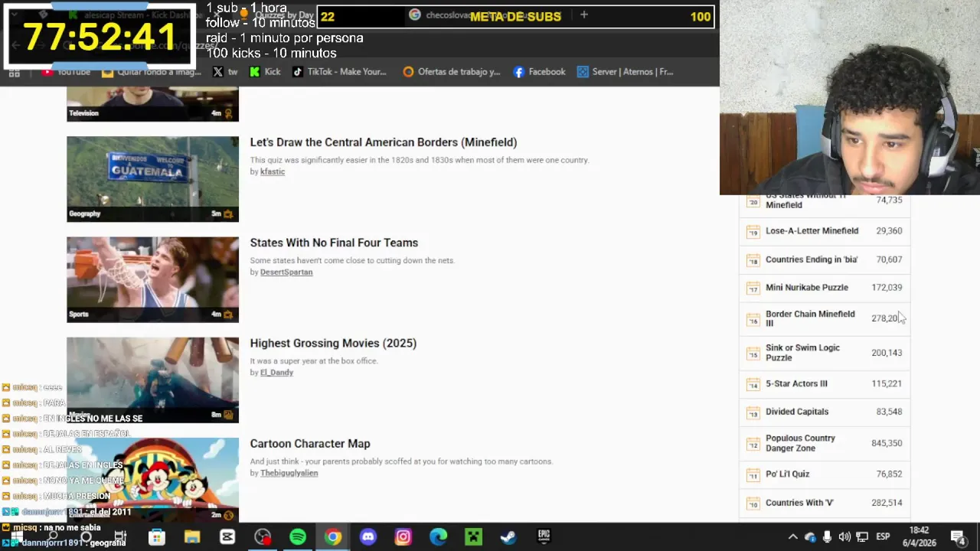Click the Google Chrome taskbar icon

[x=333, y=536]
